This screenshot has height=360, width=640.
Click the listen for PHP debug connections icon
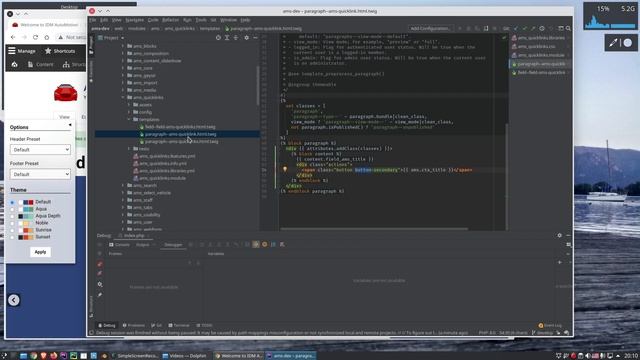[486, 29]
